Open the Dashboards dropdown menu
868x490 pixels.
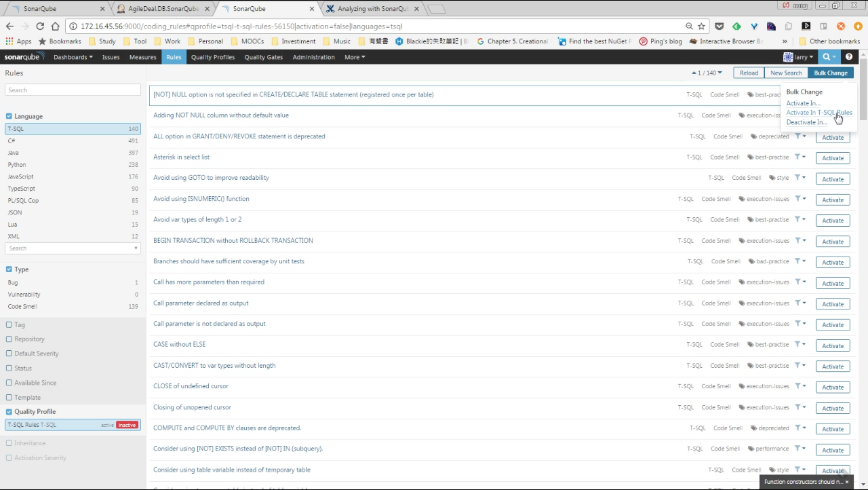[73, 57]
